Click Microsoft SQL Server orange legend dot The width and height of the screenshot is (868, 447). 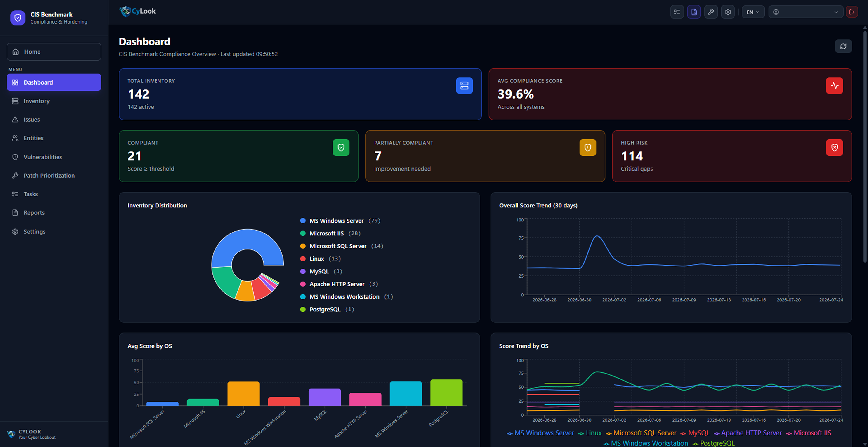pos(303,246)
